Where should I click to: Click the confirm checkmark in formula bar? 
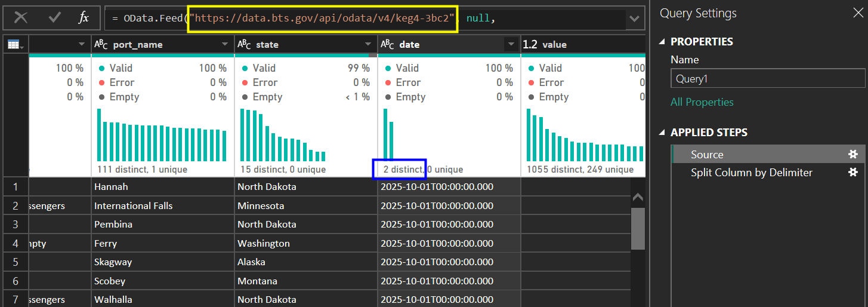(x=55, y=18)
